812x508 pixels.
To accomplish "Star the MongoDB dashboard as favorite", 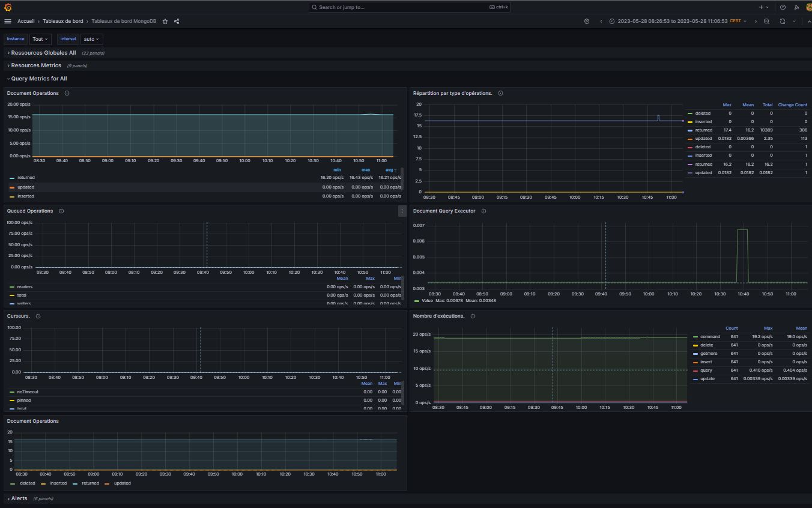I will pyautogui.click(x=165, y=21).
